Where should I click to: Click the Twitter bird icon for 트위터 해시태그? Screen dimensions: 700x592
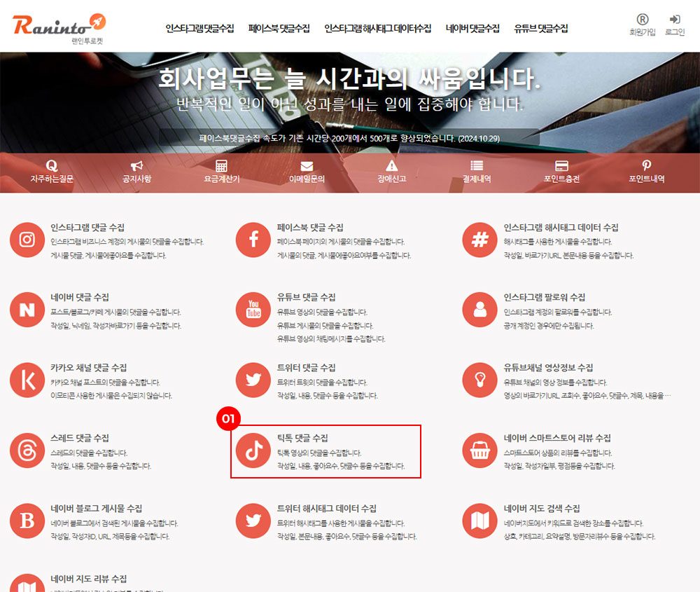[253, 521]
